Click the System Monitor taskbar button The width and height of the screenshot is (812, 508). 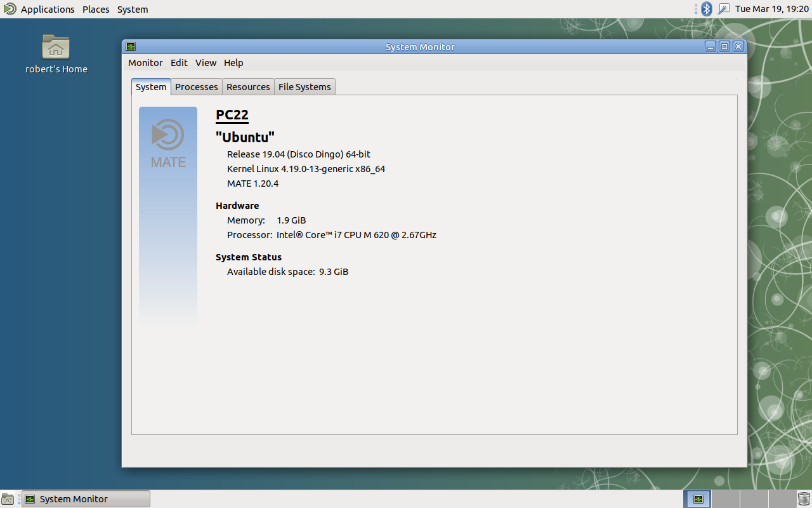click(86, 499)
